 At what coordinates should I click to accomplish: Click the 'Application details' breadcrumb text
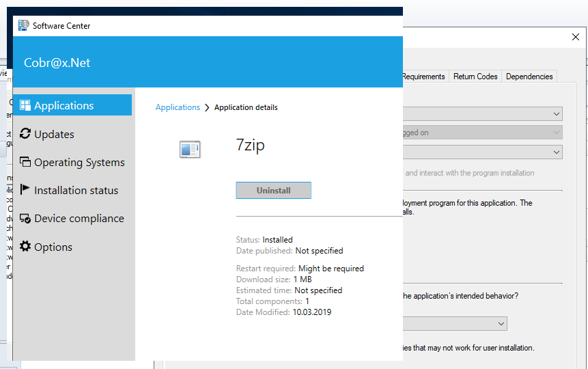[x=246, y=107]
